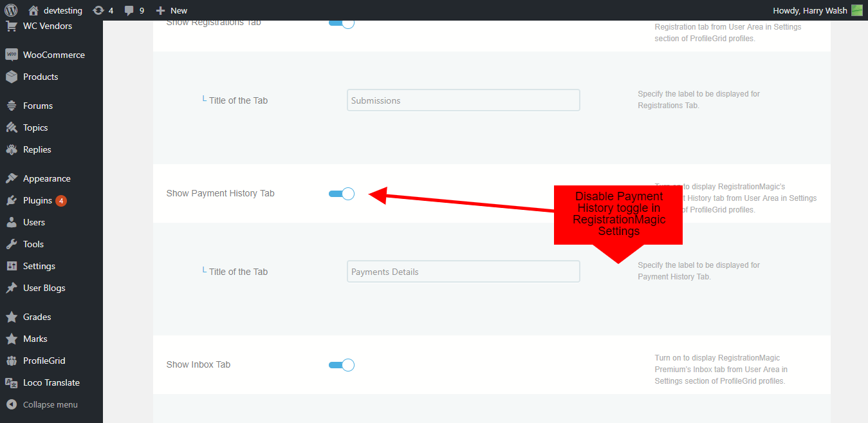Click the Replies sidebar icon

click(x=11, y=149)
